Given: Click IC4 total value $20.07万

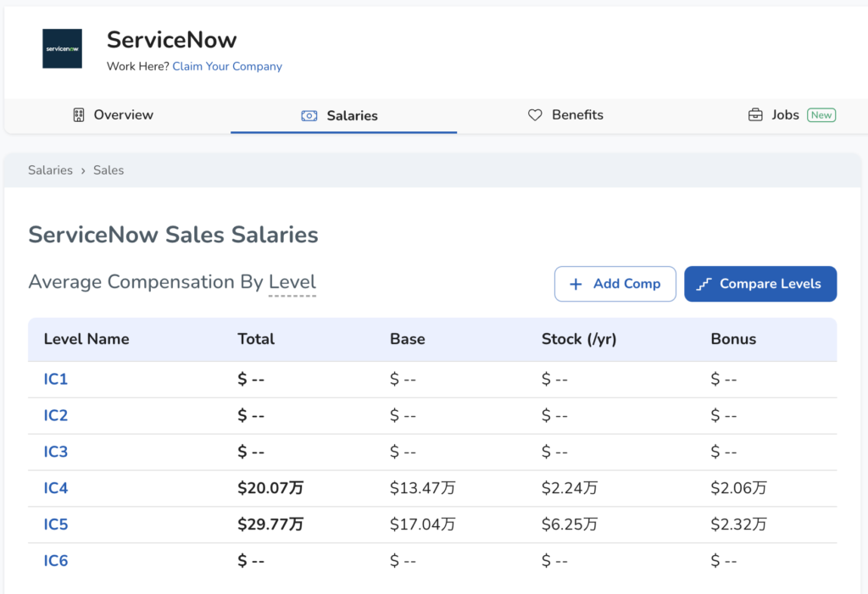Looking at the screenshot, I should coord(270,488).
